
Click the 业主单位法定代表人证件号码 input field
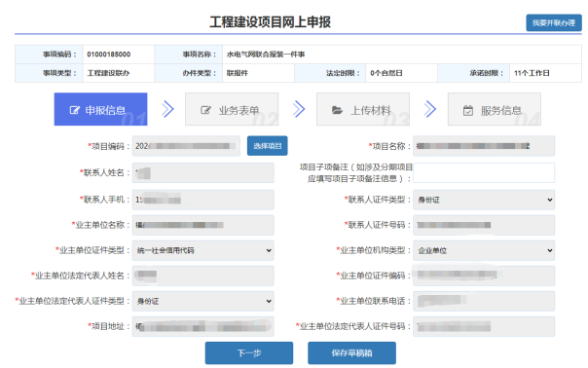(484, 326)
